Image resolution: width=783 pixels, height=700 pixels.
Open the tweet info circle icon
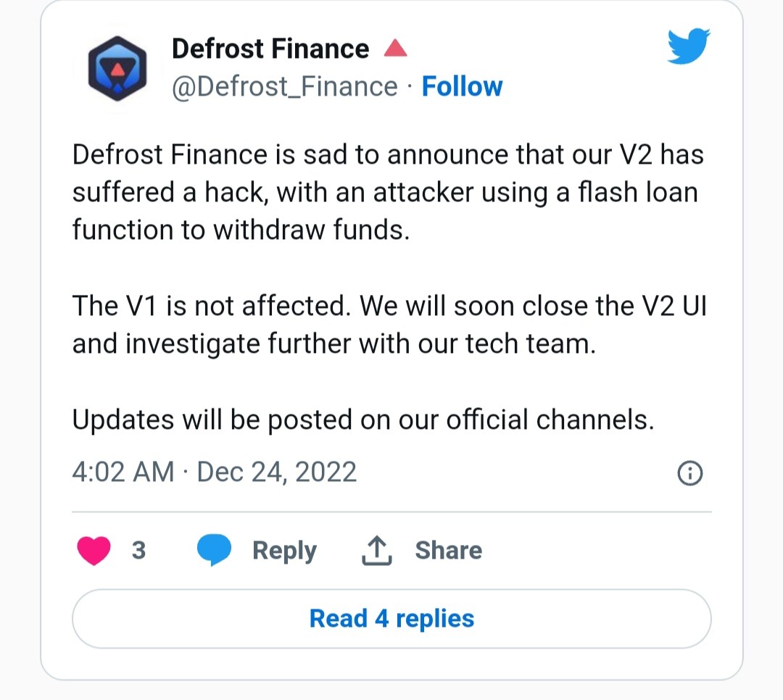tap(689, 472)
